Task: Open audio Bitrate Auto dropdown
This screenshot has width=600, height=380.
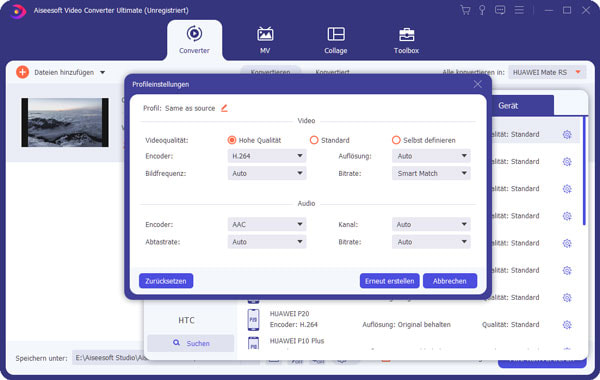Action: (431, 242)
